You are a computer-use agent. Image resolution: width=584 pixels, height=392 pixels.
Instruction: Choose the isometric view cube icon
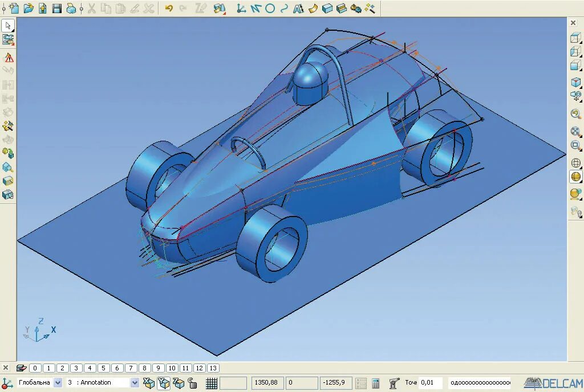(x=576, y=82)
